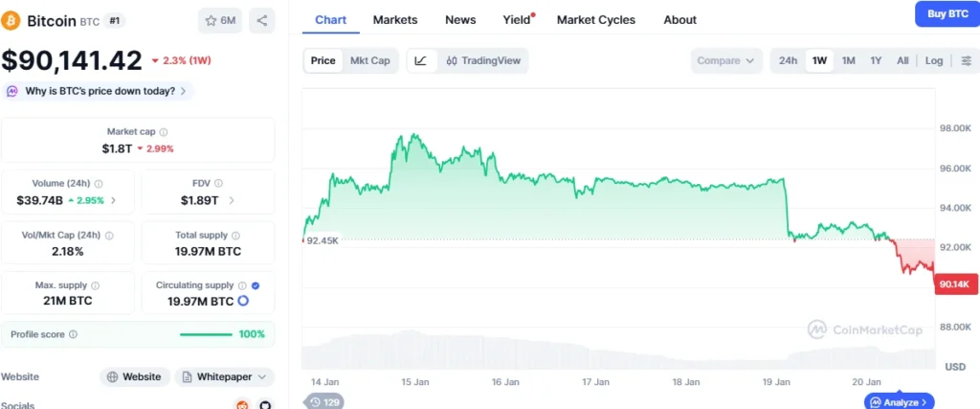
Task: Click the Market cap info icon
Action: coord(164,132)
